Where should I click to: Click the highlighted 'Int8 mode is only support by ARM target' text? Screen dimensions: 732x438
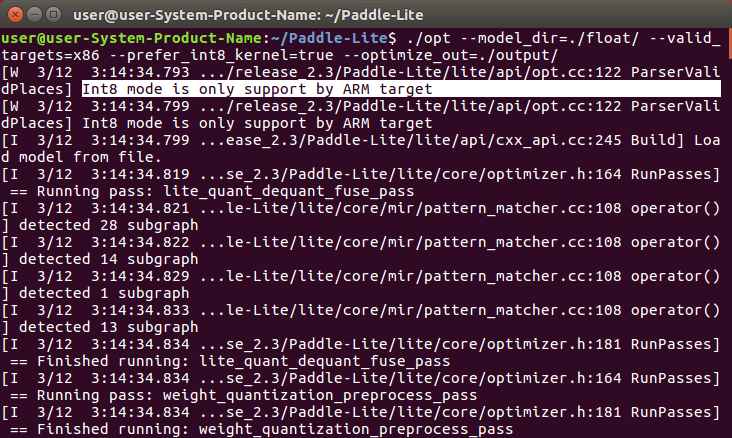pos(257,89)
